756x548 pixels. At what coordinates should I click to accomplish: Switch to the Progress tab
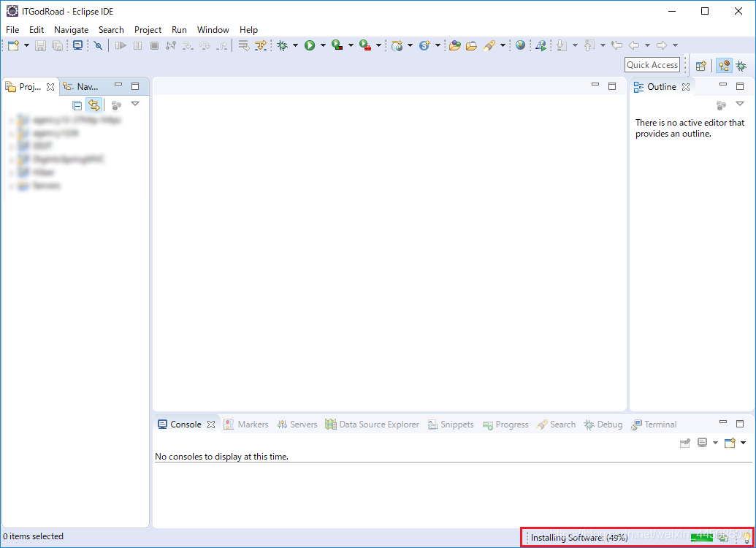(505, 425)
